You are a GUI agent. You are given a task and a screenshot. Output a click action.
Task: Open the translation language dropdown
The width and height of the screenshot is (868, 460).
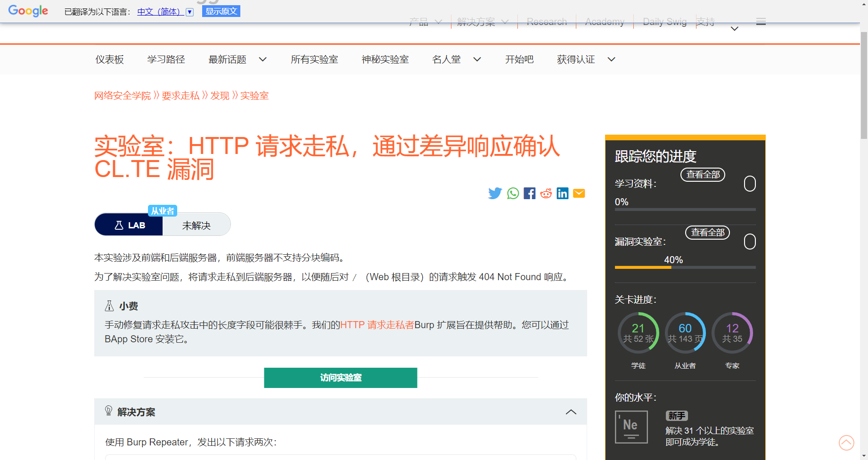coord(189,12)
